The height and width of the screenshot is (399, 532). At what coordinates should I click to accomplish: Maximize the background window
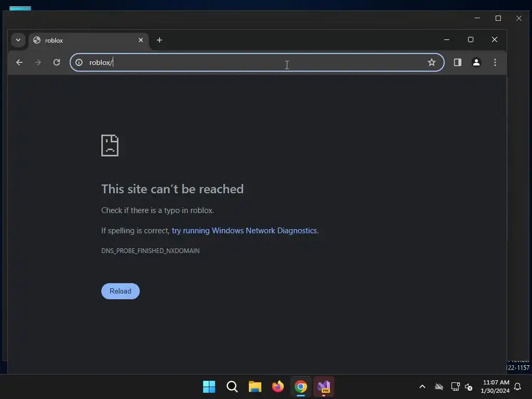498,18
